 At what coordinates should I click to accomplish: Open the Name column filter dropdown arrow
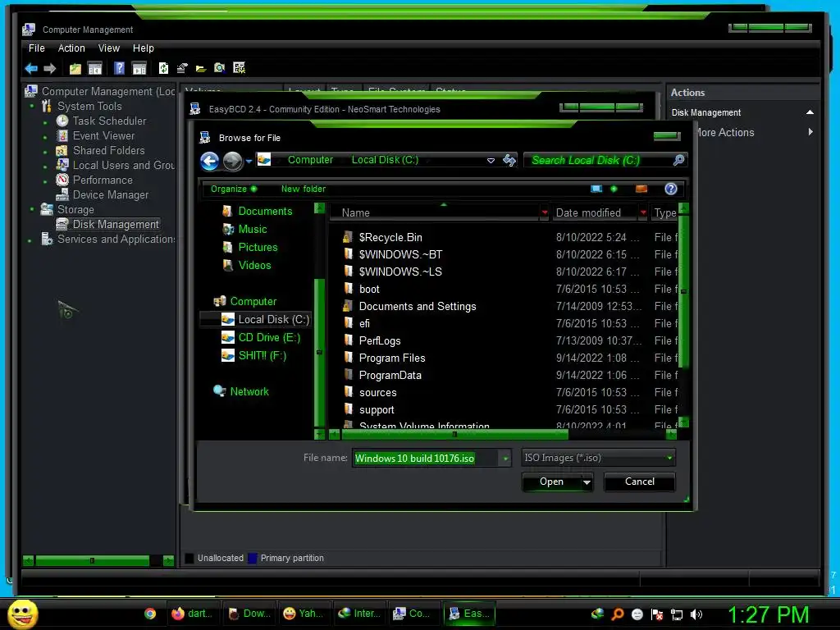click(545, 212)
